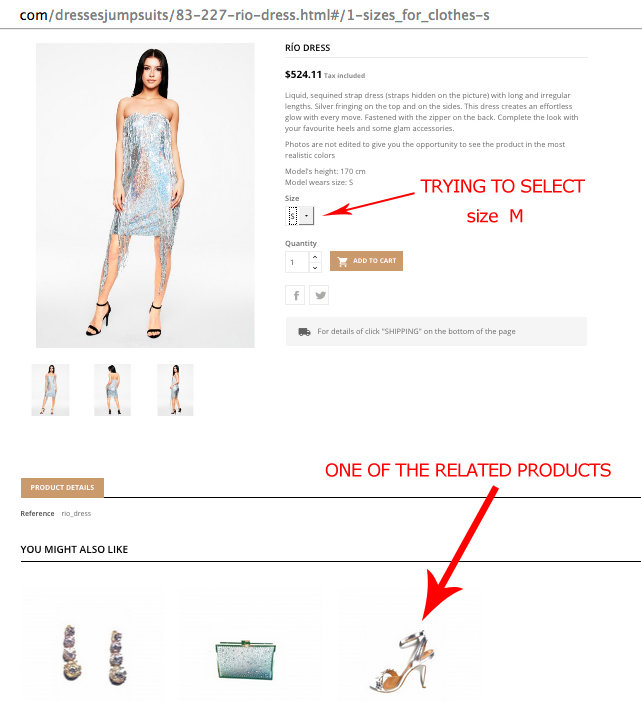Click the shopping cart icon on Add to Cart

click(343, 261)
